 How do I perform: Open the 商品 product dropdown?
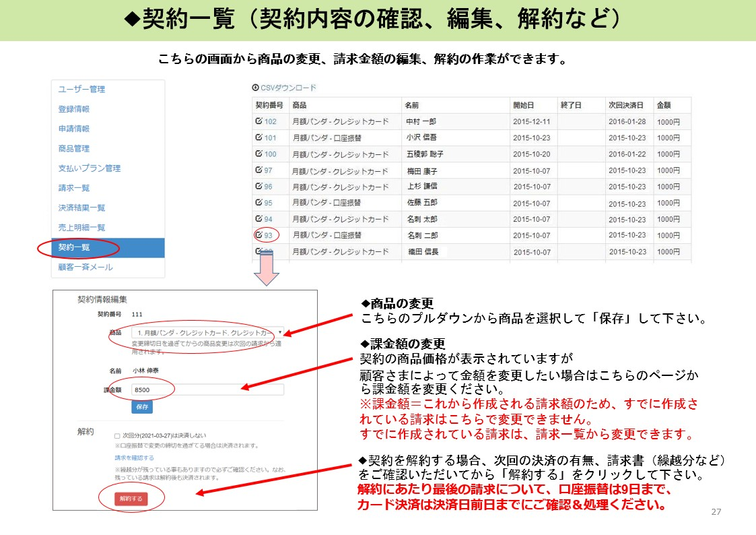coord(207,333)
